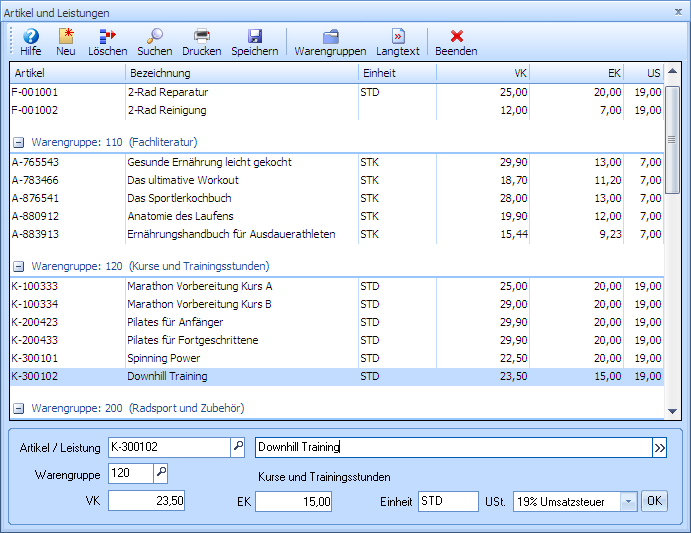
Task: Sort by the Einheit column header
Action: [398, 73]
